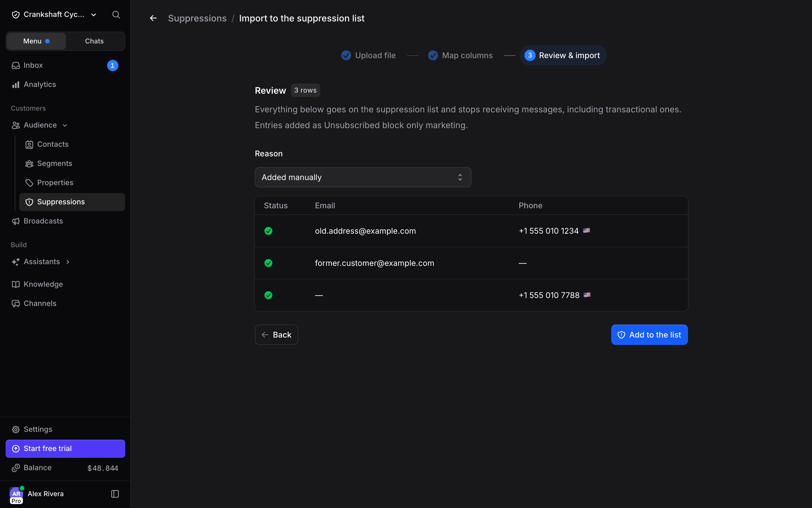Click the Crankshaft shield logo icon
The width and height of the screenshot is (812, 508).
tap(16, 14)
